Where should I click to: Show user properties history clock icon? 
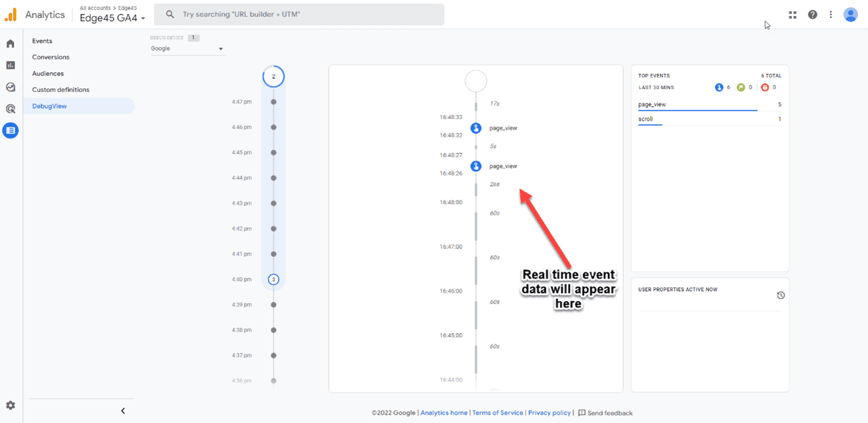pos(781,295)
